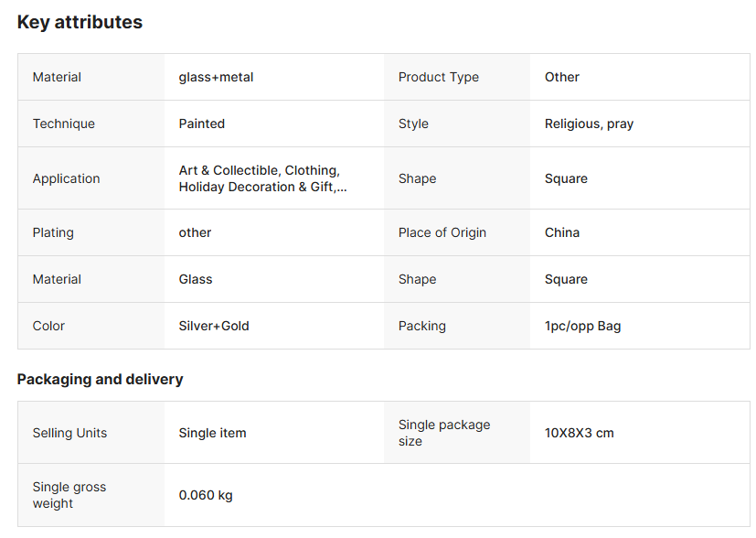This screenshot has width=756, height=538.
Task: Click the Plating label cell
Action: pyautogui.click(x=53, y=232)
